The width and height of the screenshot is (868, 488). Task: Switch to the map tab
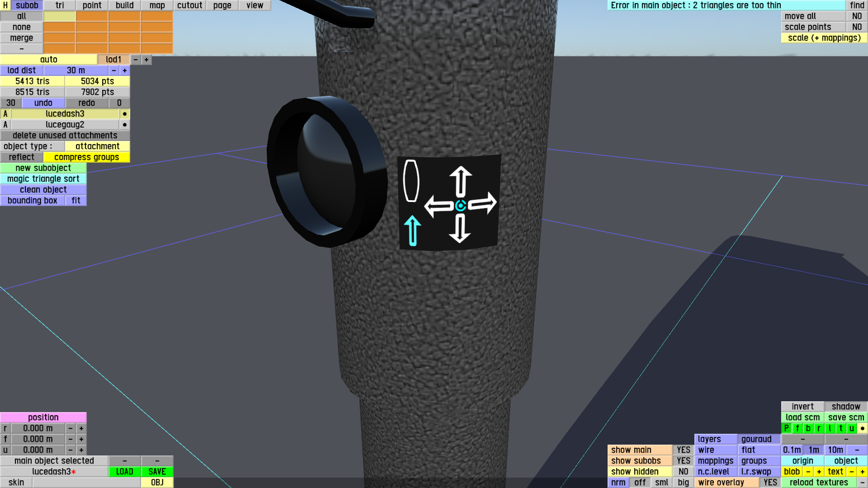(x=157, y=5)
